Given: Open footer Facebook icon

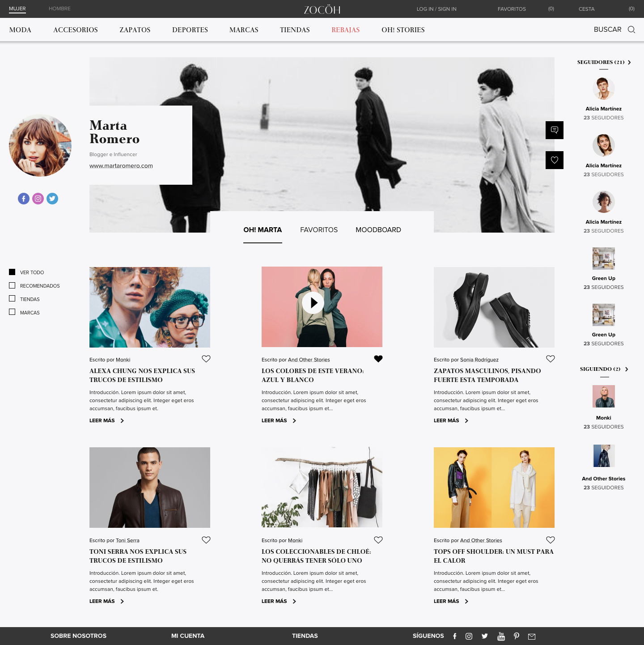Looking at the screenshot, I should pos(455,636).
